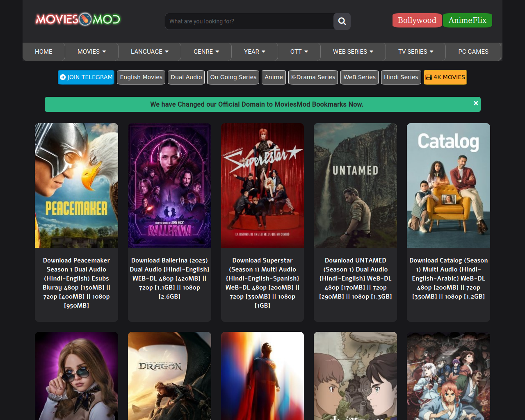Expand the MOVIES dropdown menu

pos(92,52)
